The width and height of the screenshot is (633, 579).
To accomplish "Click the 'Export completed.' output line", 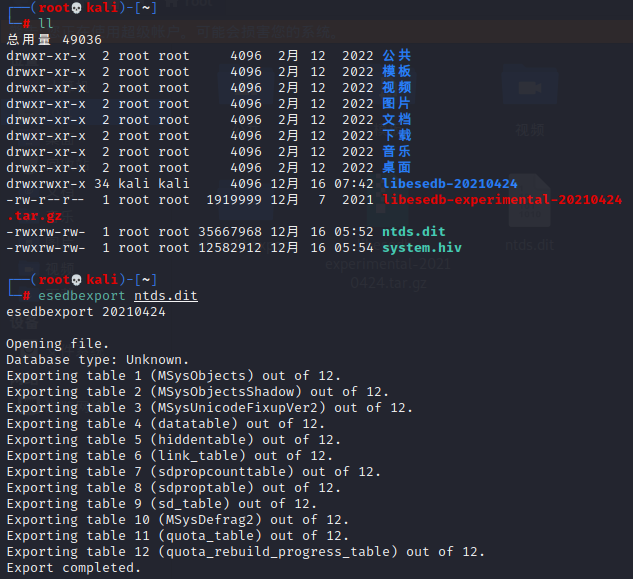I will (73, 567).
